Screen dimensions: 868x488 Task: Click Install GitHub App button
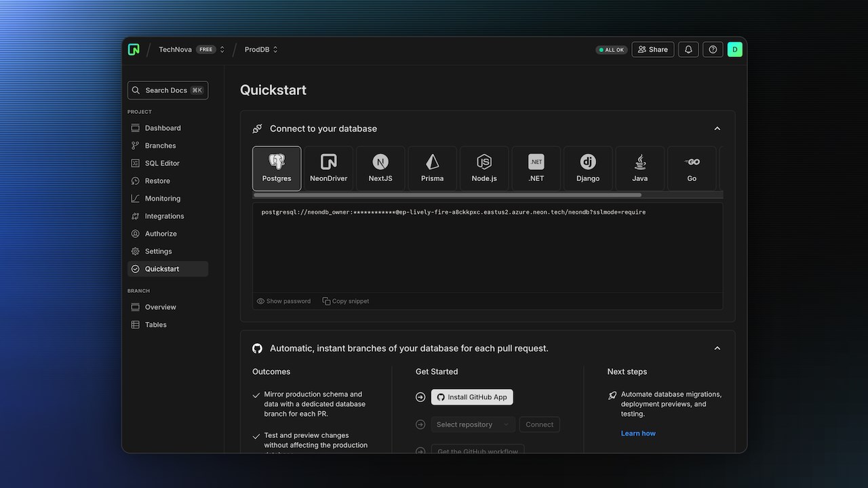click(x=472, y=397)
